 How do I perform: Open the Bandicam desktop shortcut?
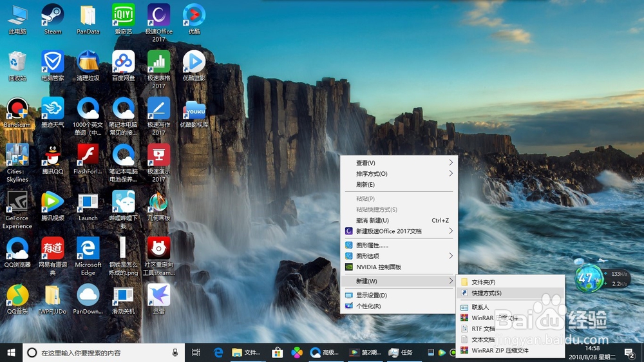(17, 113)
